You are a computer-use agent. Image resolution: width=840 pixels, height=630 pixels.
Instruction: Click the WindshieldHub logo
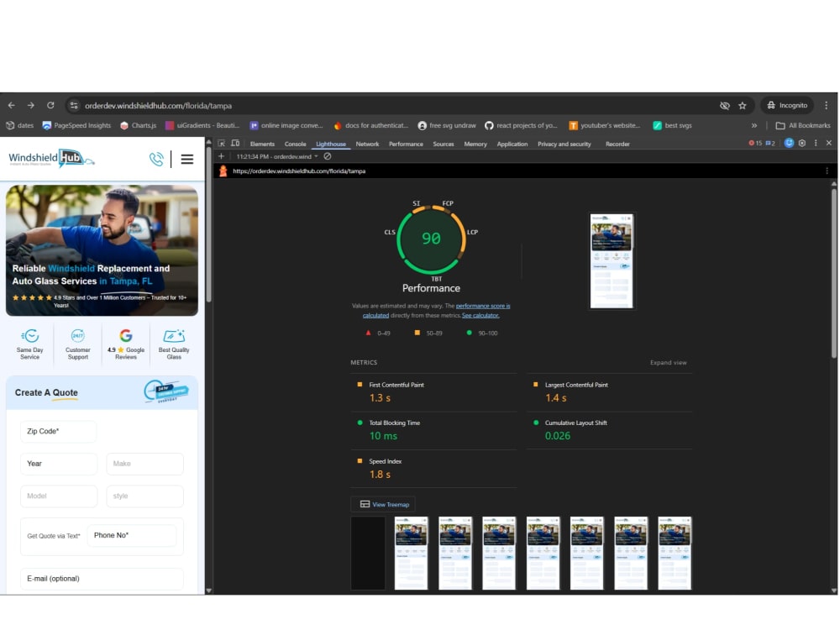(51, 158)
